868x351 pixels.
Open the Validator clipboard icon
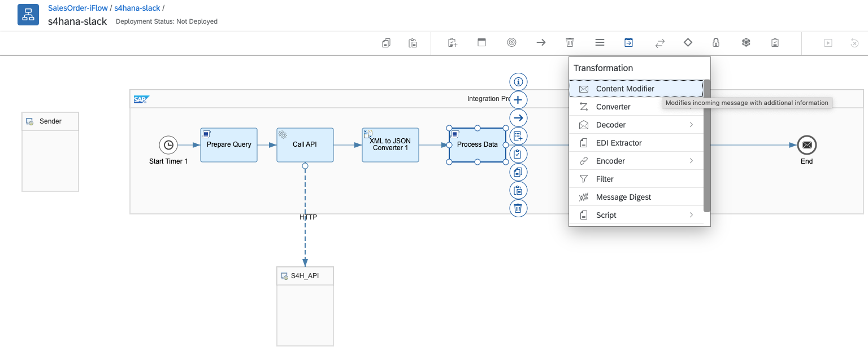[775, 42]
